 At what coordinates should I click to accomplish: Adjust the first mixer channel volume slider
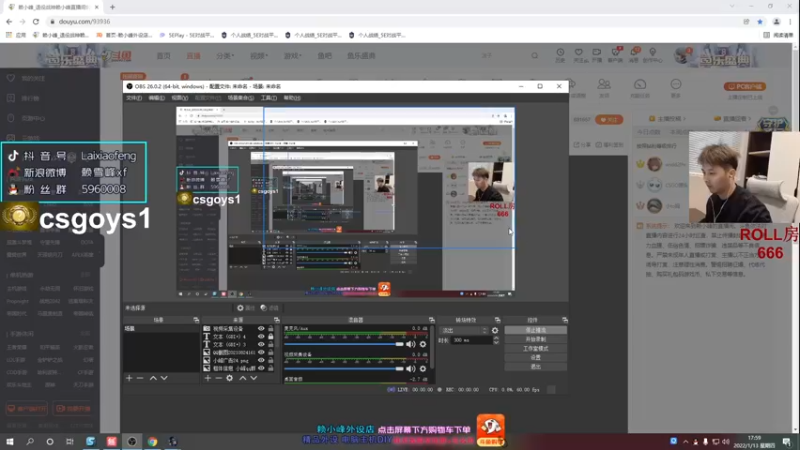coord(344,344)
